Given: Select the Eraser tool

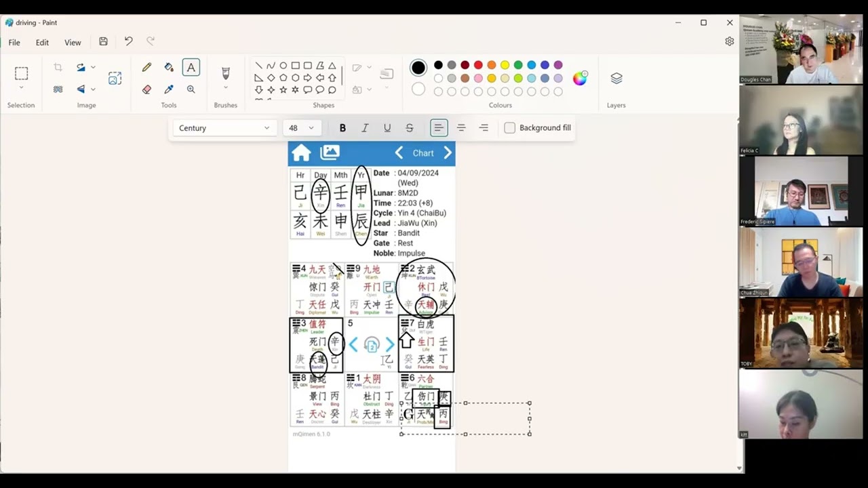Looking at the screenshot, I should (146, 89).
